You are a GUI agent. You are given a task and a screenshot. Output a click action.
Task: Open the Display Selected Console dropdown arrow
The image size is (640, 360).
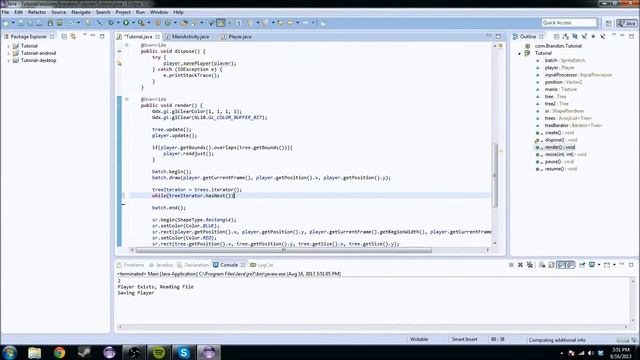pos(599,265)
